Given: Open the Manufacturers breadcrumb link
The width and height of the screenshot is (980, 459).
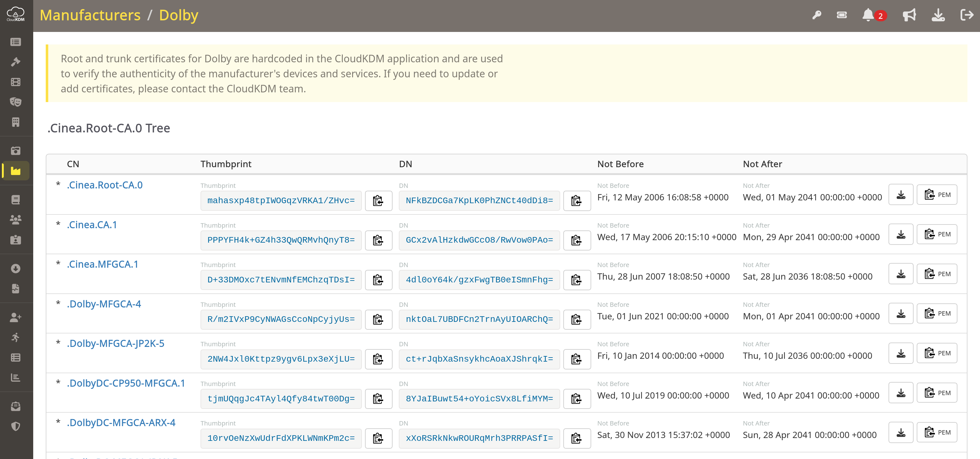Looking at the screenshot, I should pyautogui.click(x=90, y=15).
